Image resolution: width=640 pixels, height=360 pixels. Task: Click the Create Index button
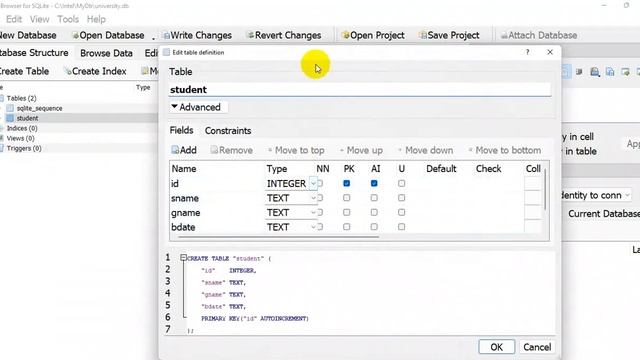95,71
